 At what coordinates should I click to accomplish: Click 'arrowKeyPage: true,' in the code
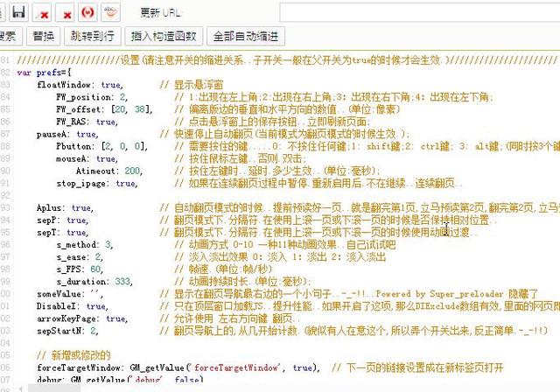(x=82, y=318)
